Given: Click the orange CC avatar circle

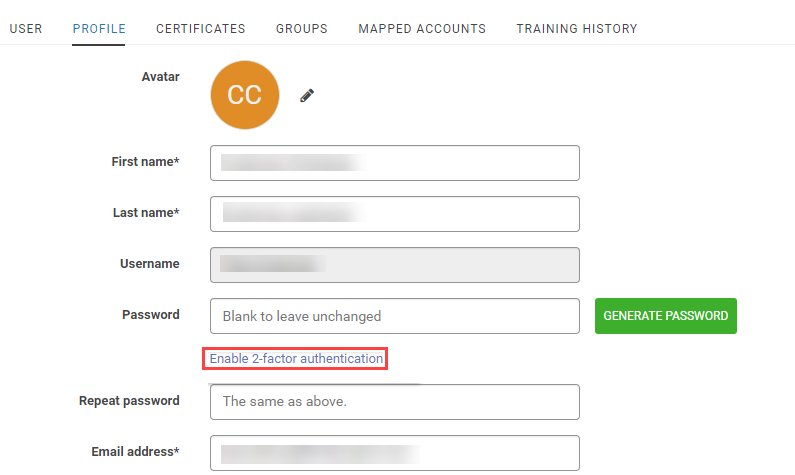Looking at the screenshot, I should click(x=244, y=95).
